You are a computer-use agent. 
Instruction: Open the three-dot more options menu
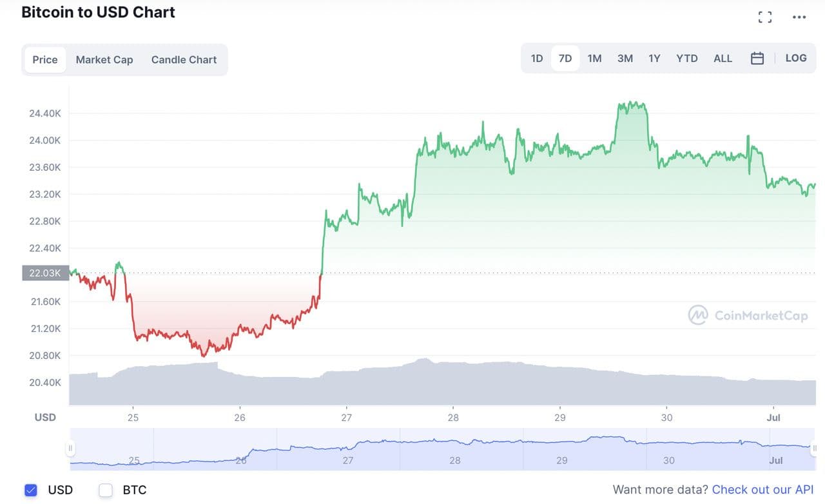(799, 17)
